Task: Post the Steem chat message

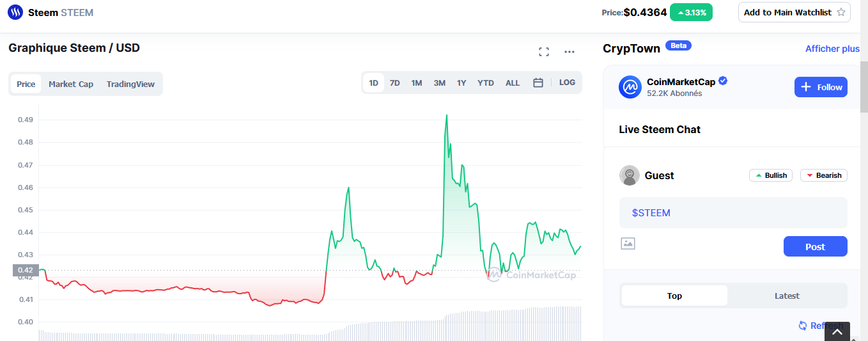Action: click(816, 246)
